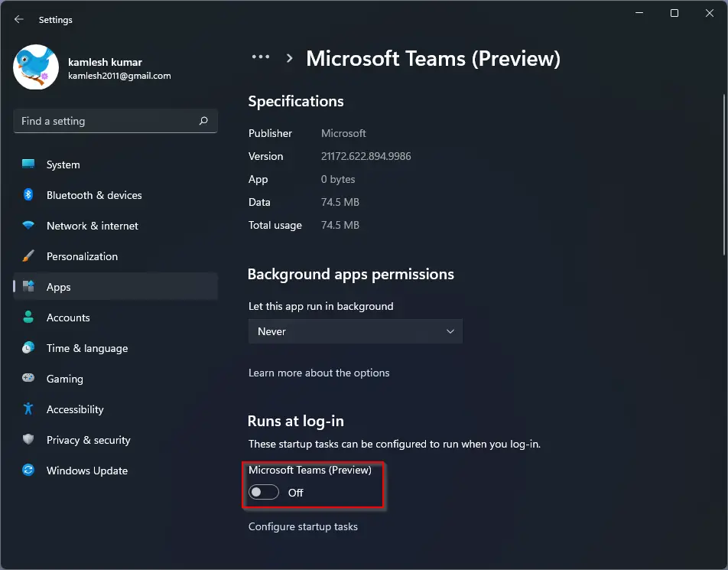Image resolution: width=728 pixels, height=570 pixels.
Task: Click the Network wifi icon
Action: (x=28, y=225)
